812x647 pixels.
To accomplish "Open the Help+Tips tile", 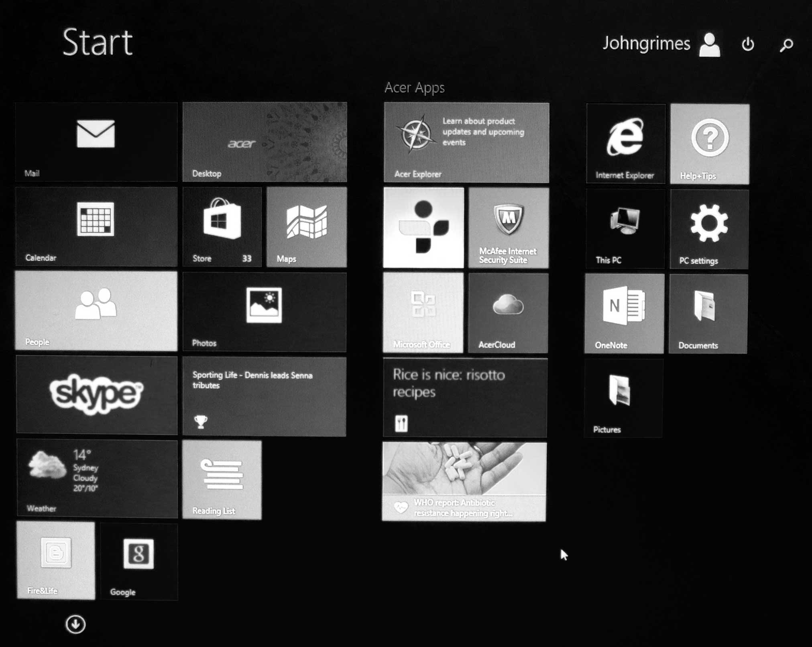I will coord(710,144).
